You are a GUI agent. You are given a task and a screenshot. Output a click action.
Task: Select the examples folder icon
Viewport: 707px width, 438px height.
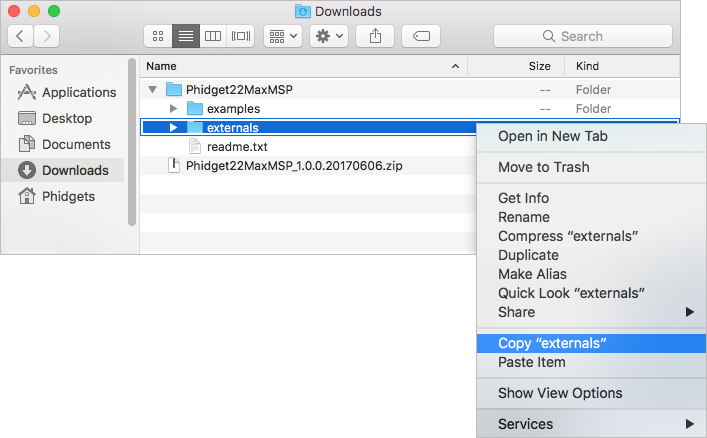(x=195, y=108)
